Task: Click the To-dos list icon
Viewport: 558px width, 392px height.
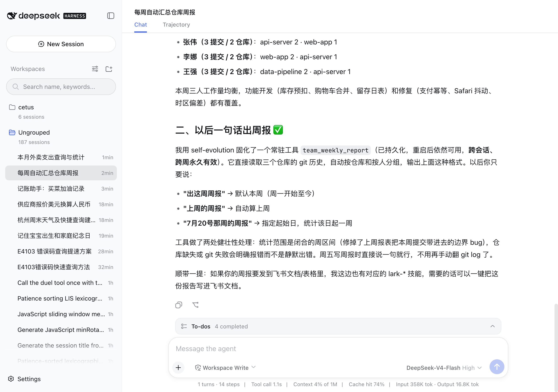Action: coord(184,326)
